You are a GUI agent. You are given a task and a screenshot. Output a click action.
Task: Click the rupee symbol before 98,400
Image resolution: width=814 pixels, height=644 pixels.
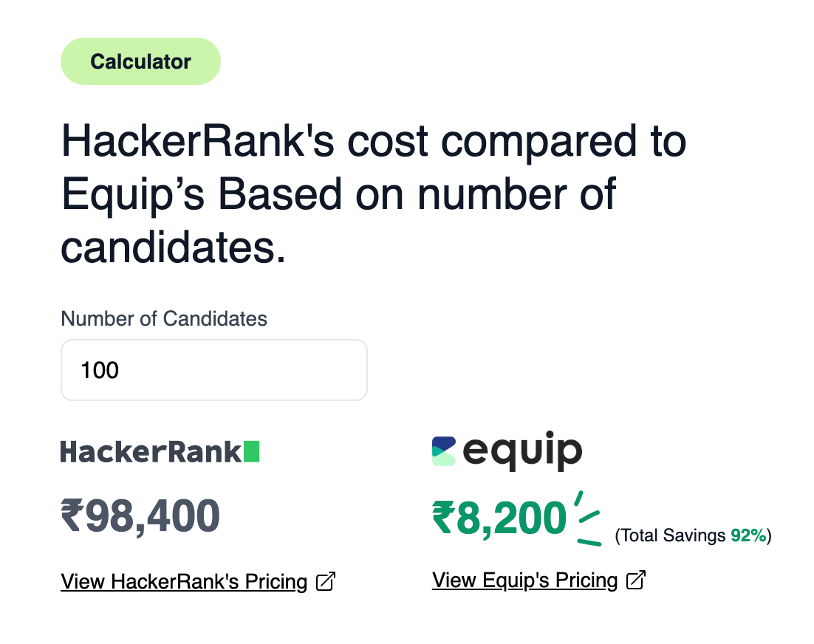[72, 515]
